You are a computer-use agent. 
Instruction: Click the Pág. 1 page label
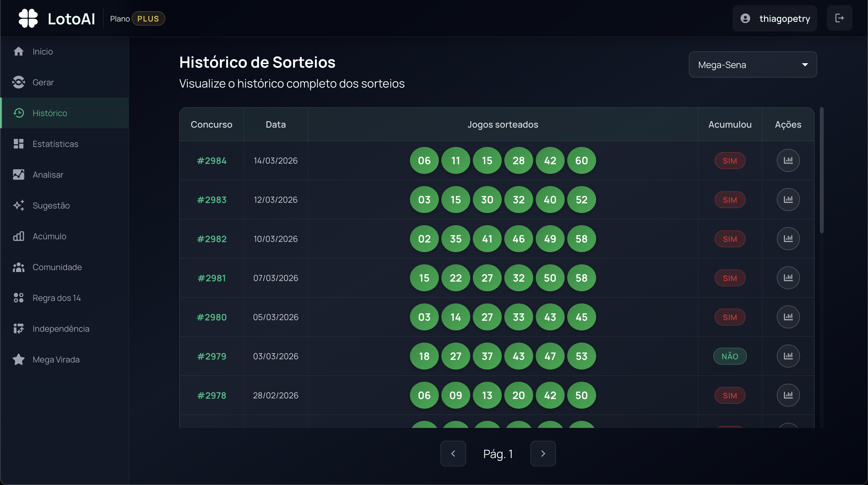pyautogui.click(x=498, y=454)
